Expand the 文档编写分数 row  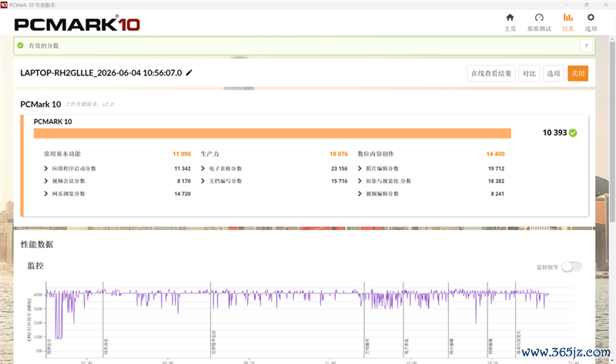coord(203,181)
